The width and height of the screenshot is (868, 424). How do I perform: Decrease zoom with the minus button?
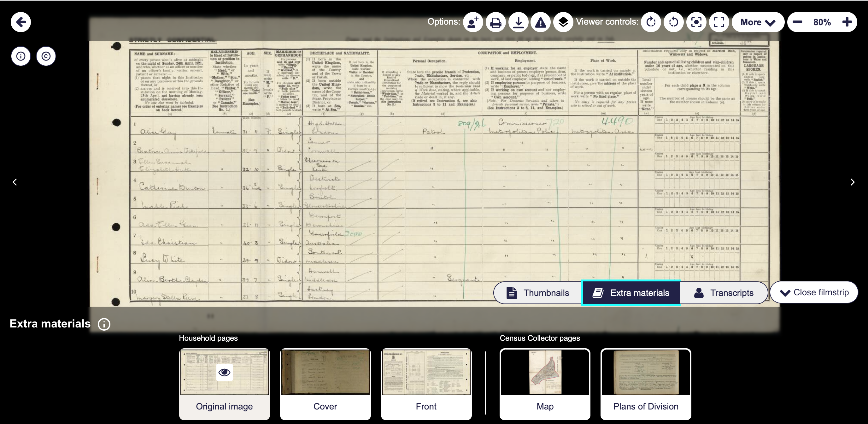(x=798, y=22)
